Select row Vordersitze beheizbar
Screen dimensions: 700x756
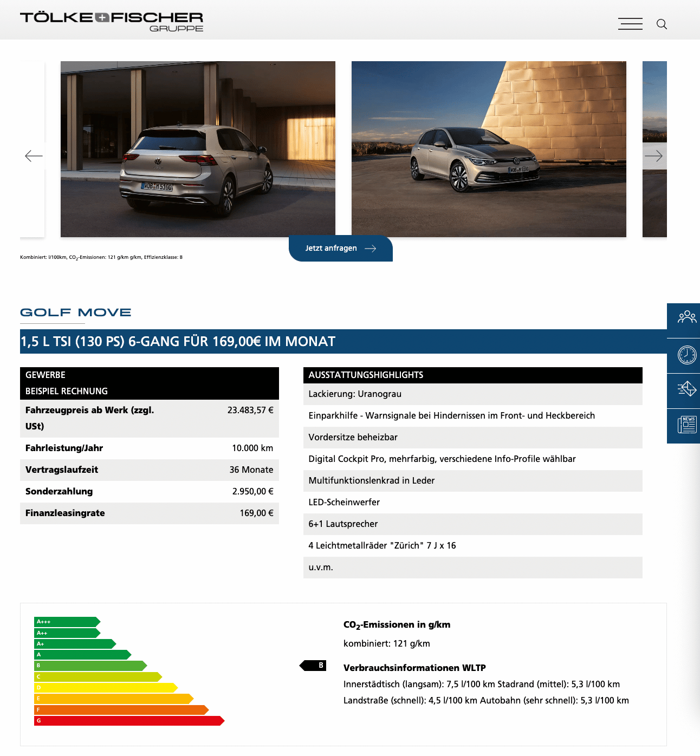click(473, 438)
